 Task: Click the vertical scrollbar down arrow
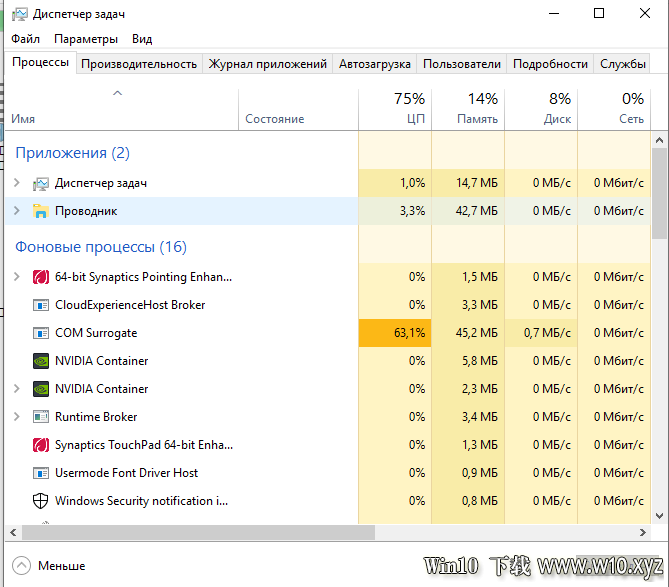[x=659, y=516]
